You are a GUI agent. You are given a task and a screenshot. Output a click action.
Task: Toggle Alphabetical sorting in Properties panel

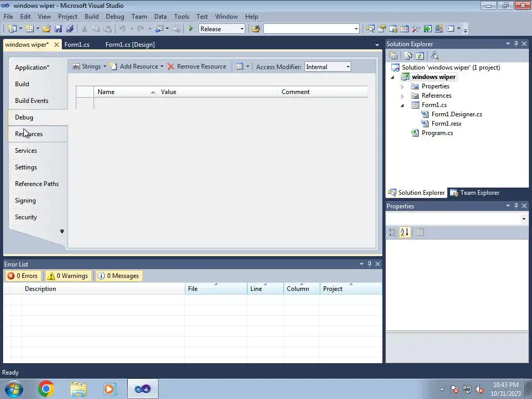pos(405,232)
